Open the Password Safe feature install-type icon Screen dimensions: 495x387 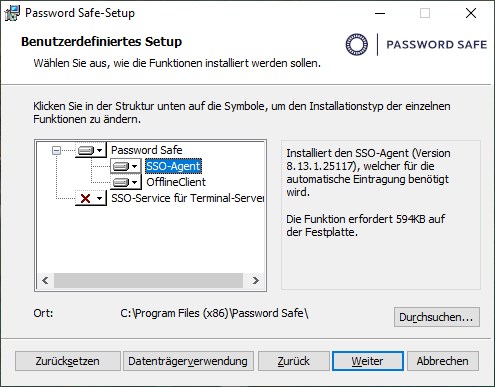[86, 150]
